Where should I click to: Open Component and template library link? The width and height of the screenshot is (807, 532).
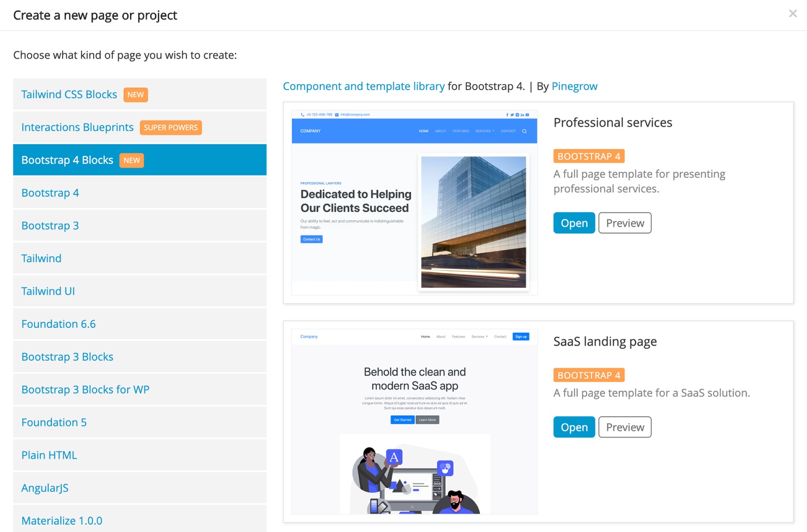click(364, 86)
